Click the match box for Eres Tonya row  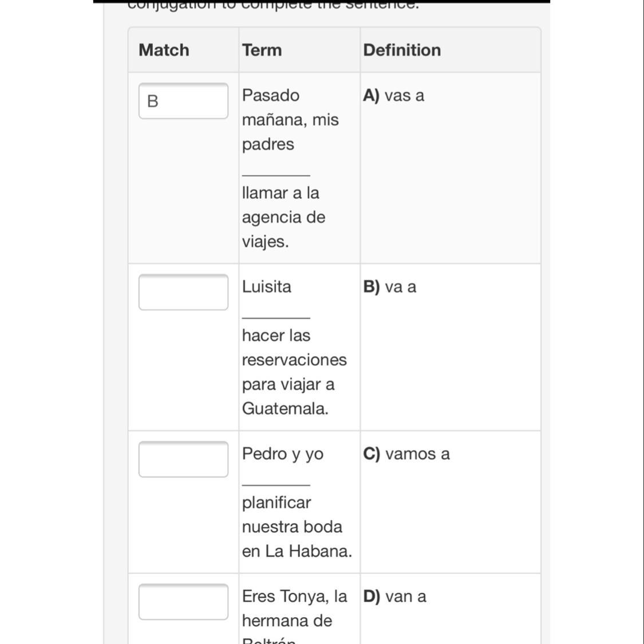183,602
